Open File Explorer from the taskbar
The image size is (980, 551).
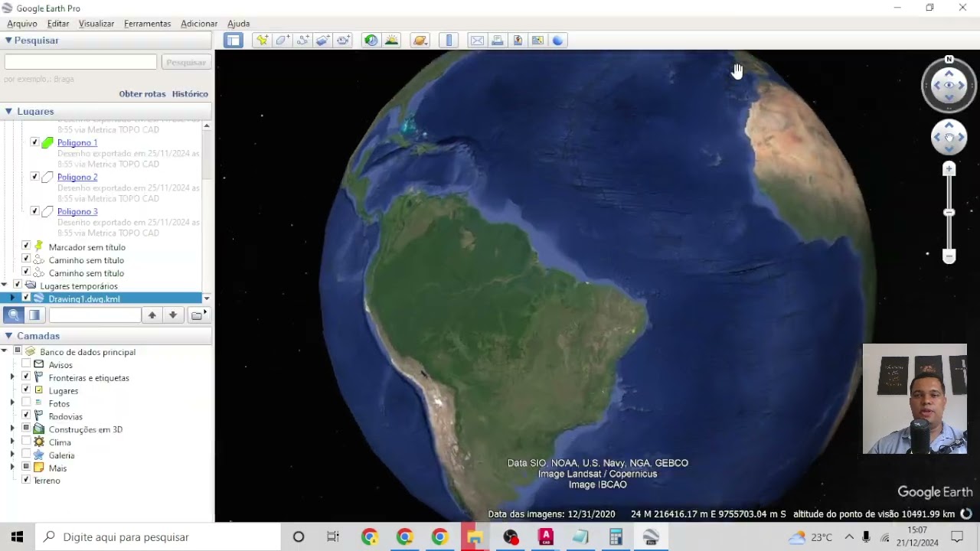tap(475, 536)
